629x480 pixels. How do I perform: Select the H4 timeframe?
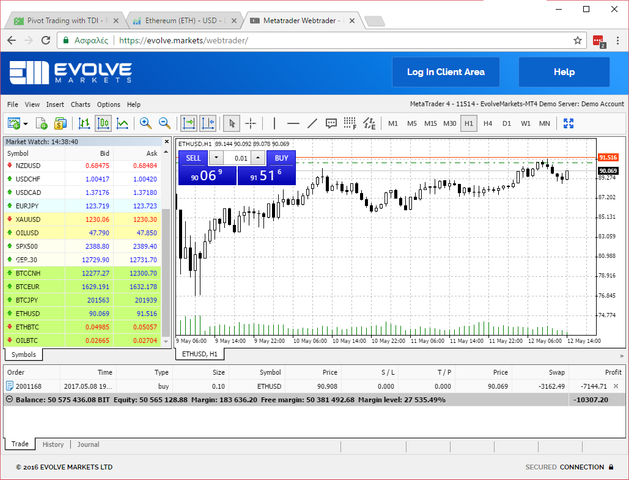pyautogui.click(x=487, y=123)
